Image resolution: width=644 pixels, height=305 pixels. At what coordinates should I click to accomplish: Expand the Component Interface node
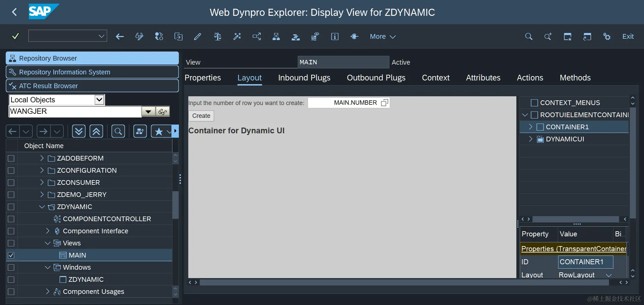coord(47,231)
